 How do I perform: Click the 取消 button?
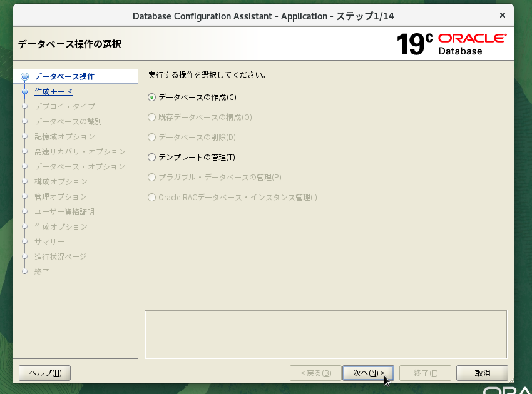(482, 373)
